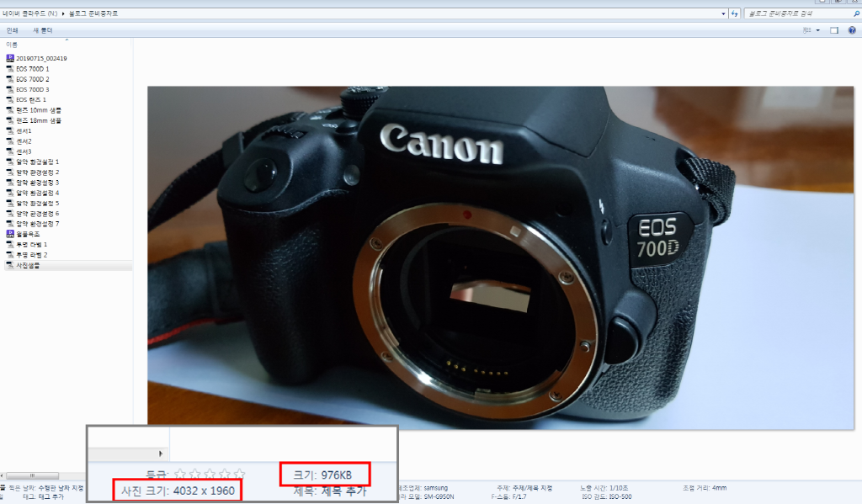This screenshot has width=862, height=504.
Task: Open the view options dropdown arrow
Action: click(818, 30)
